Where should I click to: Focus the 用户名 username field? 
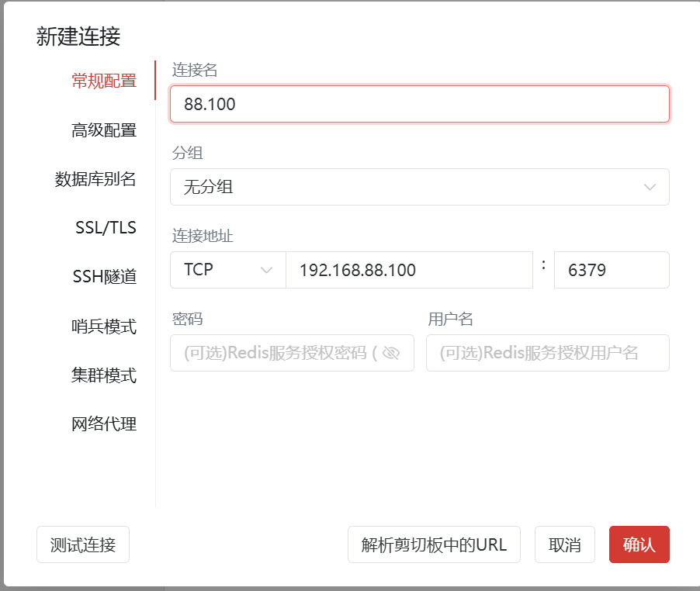coord(548,353)
